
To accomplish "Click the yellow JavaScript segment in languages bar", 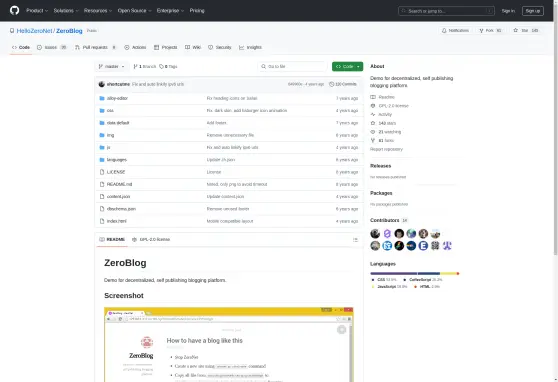I will (448, 273).
